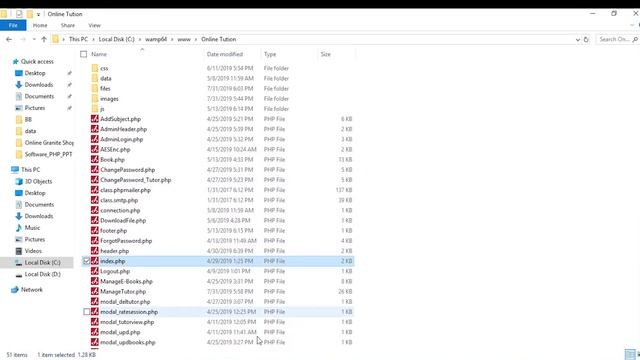The width and height of the screenshot is (640, 360).
Task: Open the View ribbon tab
Action: click(94, 25)
